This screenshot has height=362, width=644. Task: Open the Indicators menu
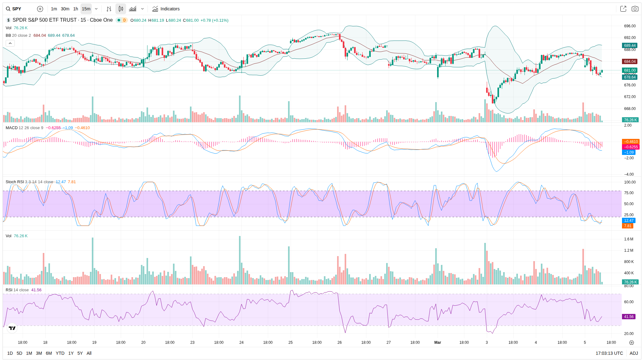166,9
